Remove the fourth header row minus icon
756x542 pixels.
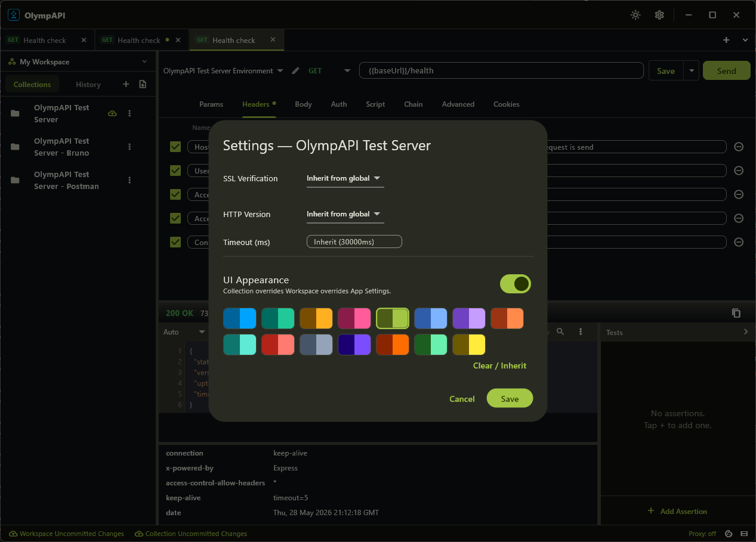(739, 218)
